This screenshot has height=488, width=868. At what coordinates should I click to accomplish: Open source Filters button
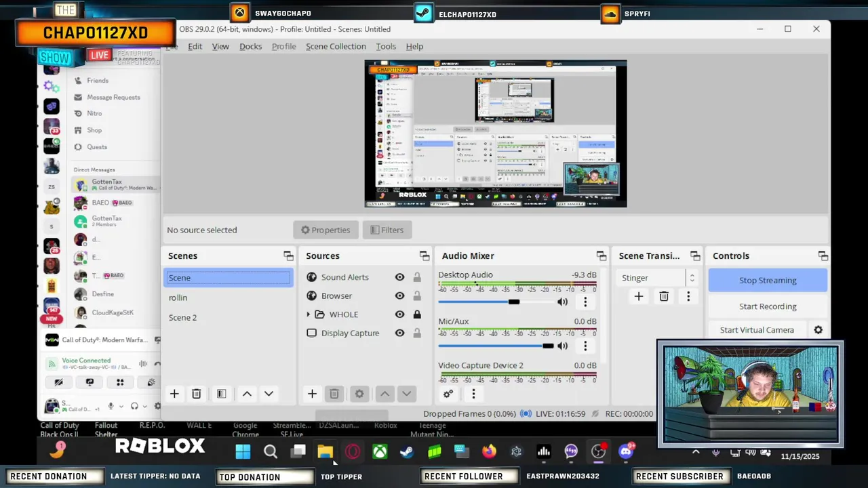(387, 230)
